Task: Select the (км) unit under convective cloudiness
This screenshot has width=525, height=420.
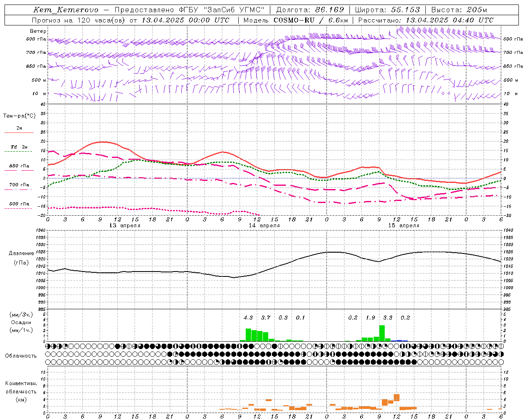Action: tap(21, 400)
